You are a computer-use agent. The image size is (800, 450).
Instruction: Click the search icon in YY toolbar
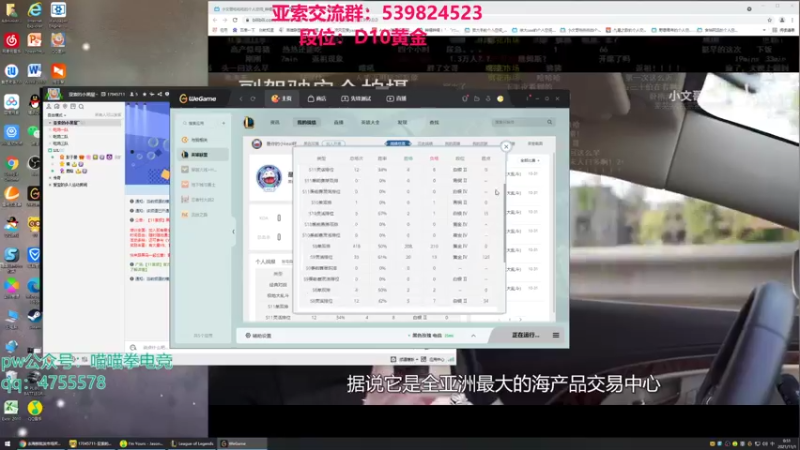pos(81,107)
